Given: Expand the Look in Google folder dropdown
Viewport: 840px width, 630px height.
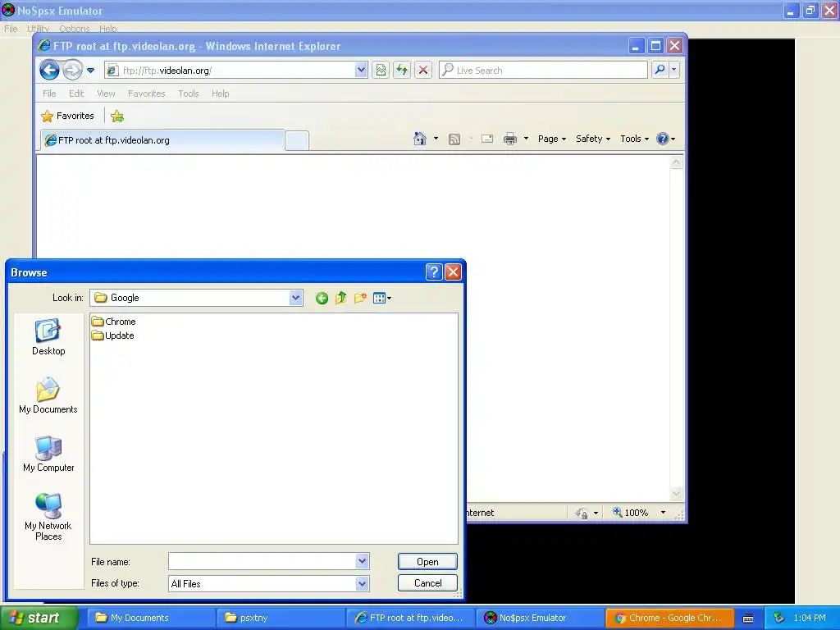Looking at the screenshot, I should (x=295, y=298).
